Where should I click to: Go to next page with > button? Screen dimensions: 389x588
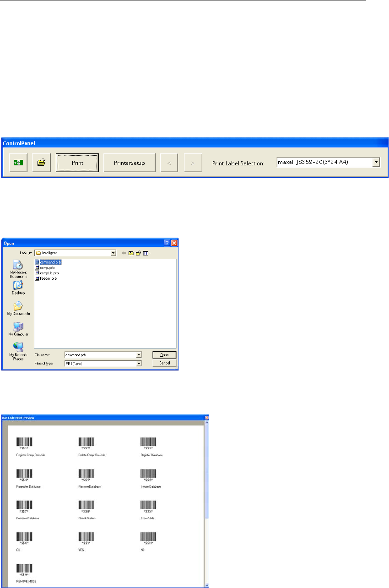point(193,163)
